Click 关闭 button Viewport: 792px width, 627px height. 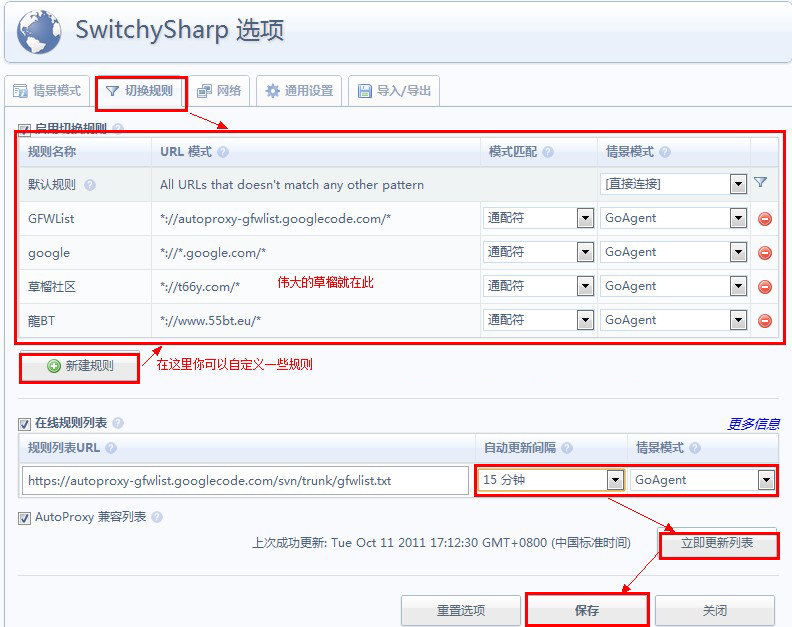point(715,610)
